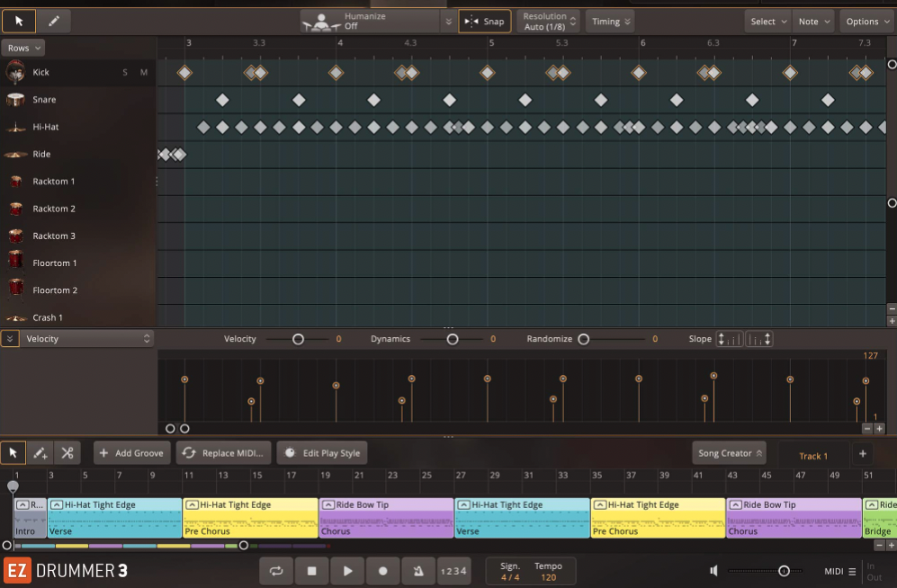Select the arrow pointer tool in grid editor
Image resolution: width=897 pixels, height=588 pixels.
coord(19,21)
